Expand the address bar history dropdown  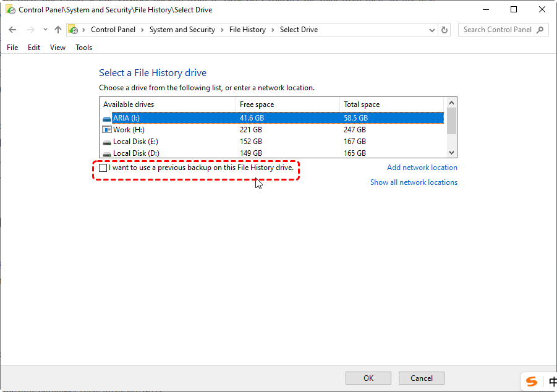(x=432, y=30)
